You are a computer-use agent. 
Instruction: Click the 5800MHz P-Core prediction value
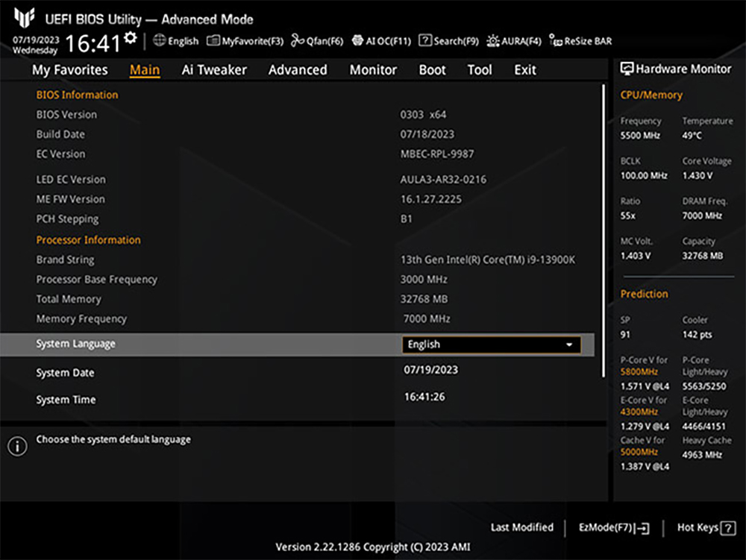(639, 372)
